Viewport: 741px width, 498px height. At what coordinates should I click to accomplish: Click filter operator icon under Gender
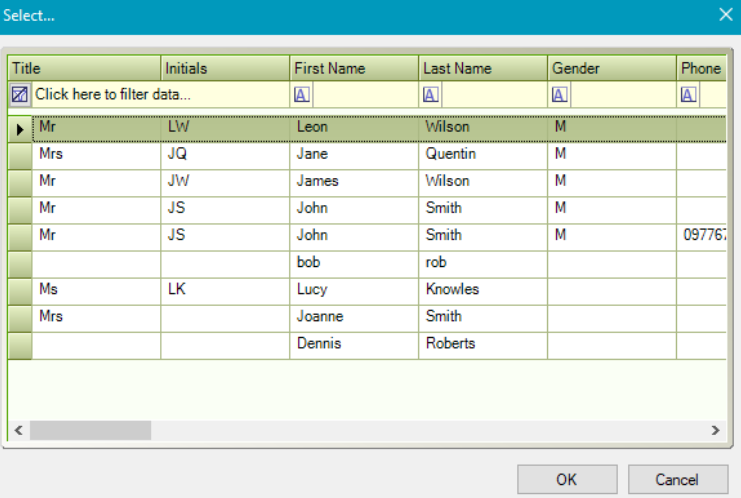pyautogui.click(x=560, y=95)
